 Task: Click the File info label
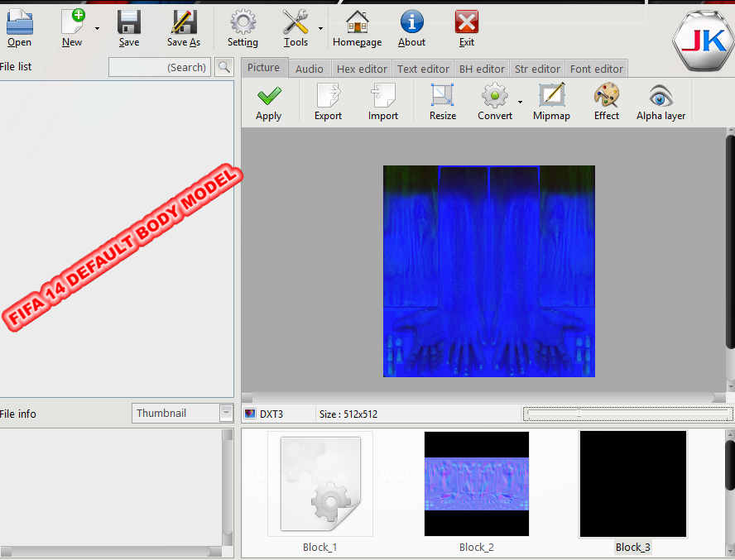click(18, 414)
